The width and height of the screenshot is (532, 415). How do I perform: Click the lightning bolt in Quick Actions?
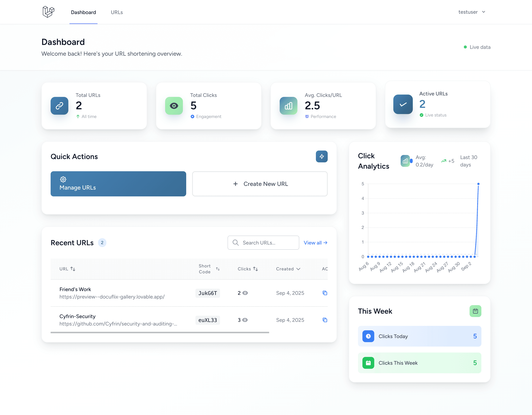click(x=322, y=156)
